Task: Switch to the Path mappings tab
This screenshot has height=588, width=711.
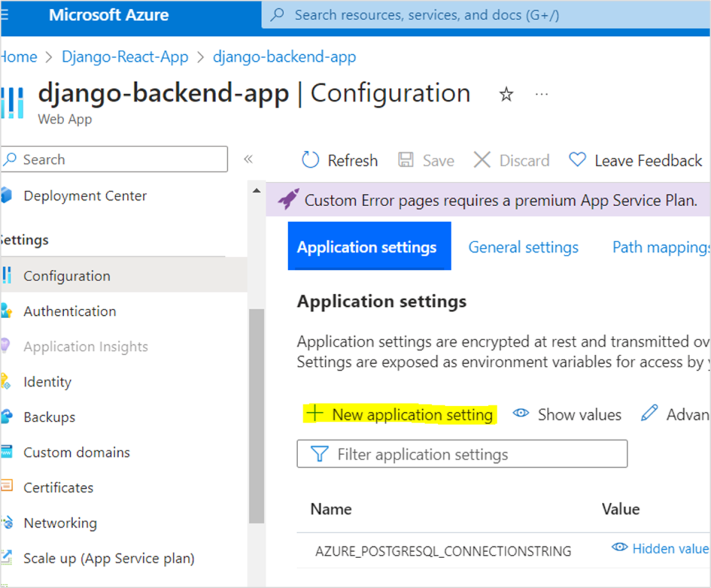Action: (661, 247)
